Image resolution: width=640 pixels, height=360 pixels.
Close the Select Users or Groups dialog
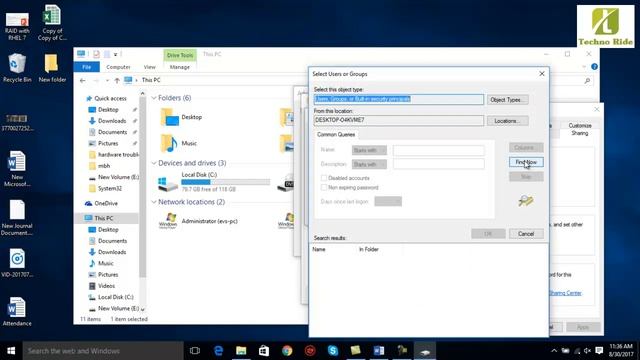click(x=542, y=73)
